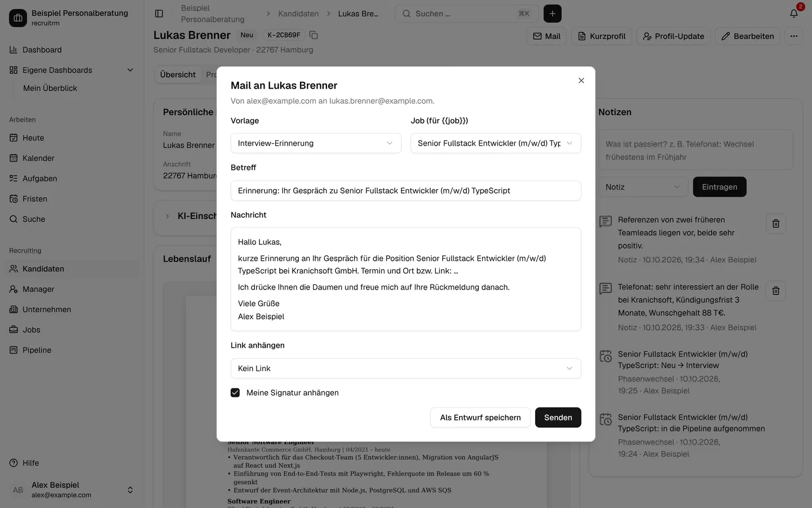Click the Manager sidebar icon
This screenshot has height=508, width=812.
pos(14,289)
